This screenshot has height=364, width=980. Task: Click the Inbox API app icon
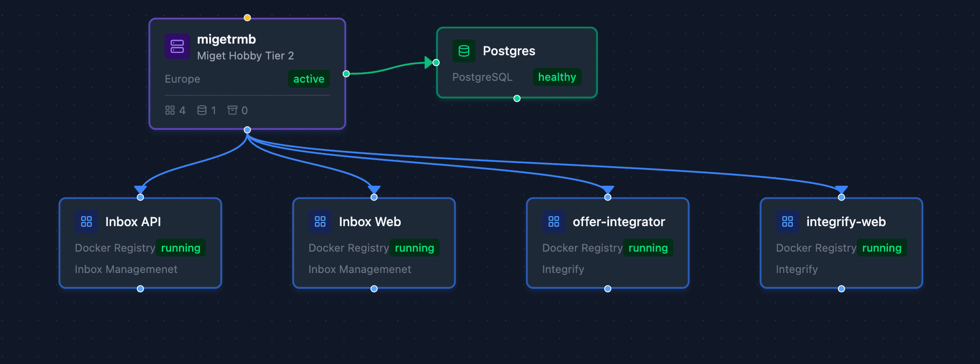[x=86, y=221]
